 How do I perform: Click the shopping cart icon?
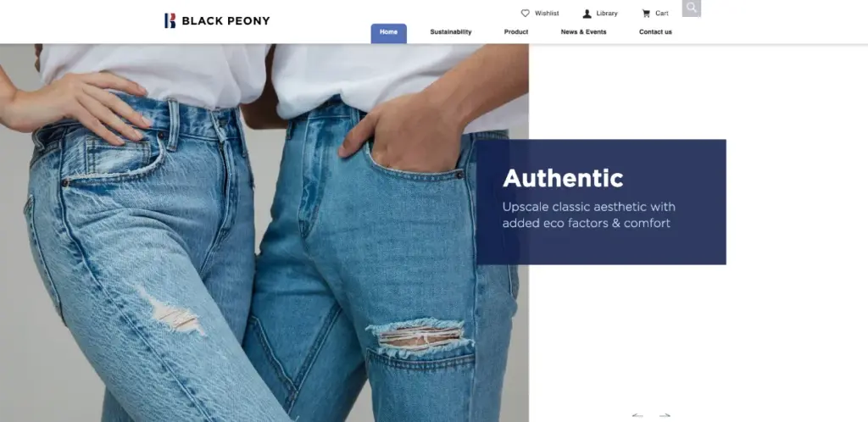coord(646,14)
